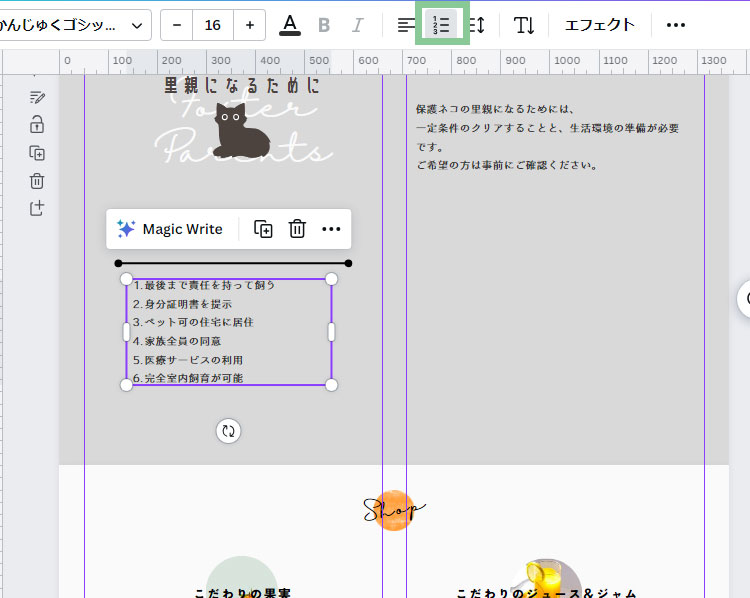
Task: Lock the page using sidebar padlock
Action: 37,125
